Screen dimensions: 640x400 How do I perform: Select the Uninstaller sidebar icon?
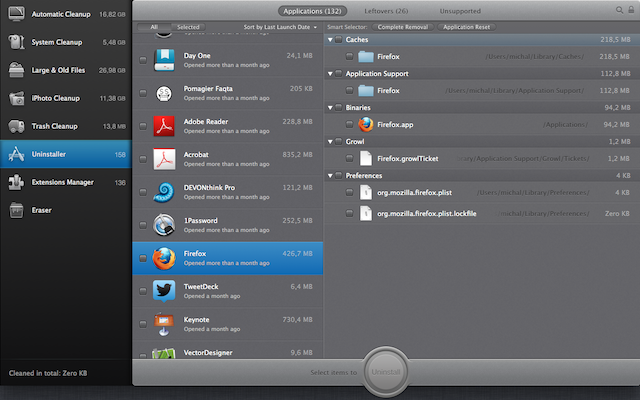coord(16,154)
